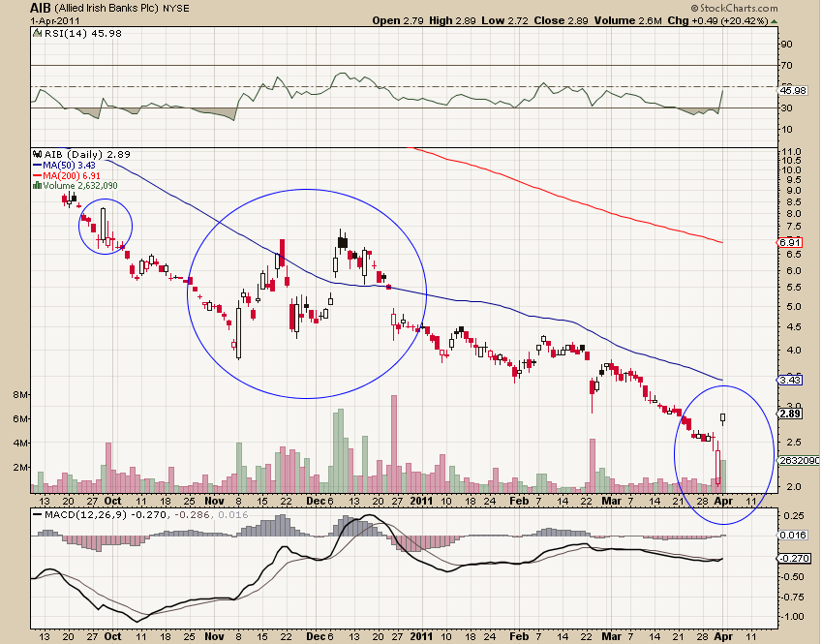
Task: Click the red 6.91 price tag on the axis
Action: [789, 243]
